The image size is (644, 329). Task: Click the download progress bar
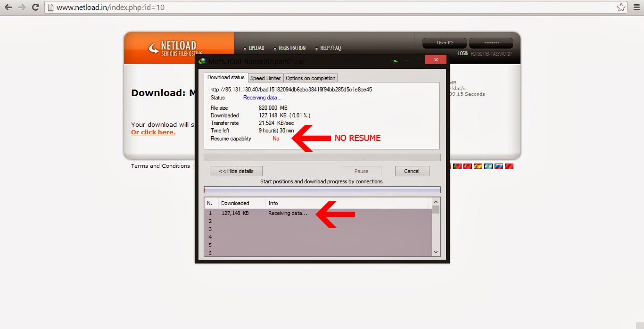(322, 156)
